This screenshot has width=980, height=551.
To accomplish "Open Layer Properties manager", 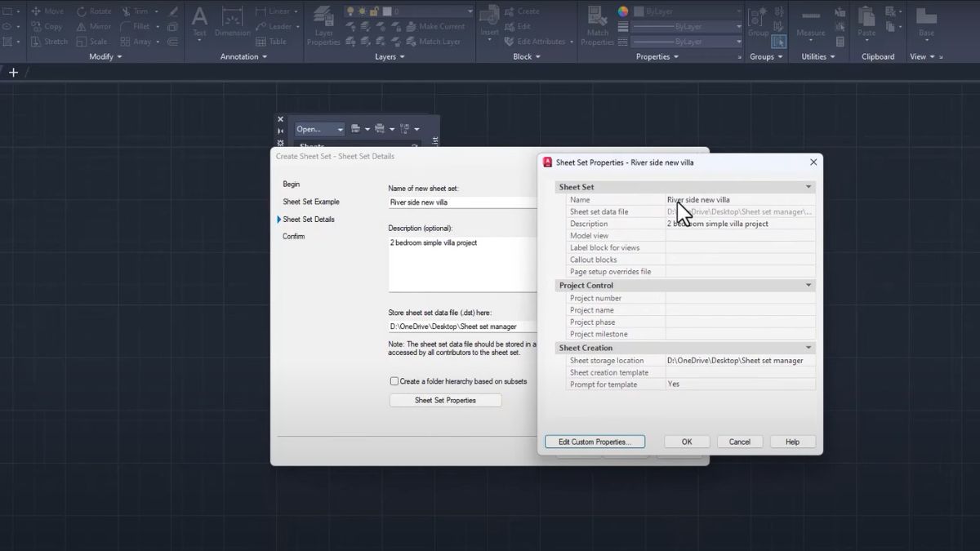I will (323, 26).
